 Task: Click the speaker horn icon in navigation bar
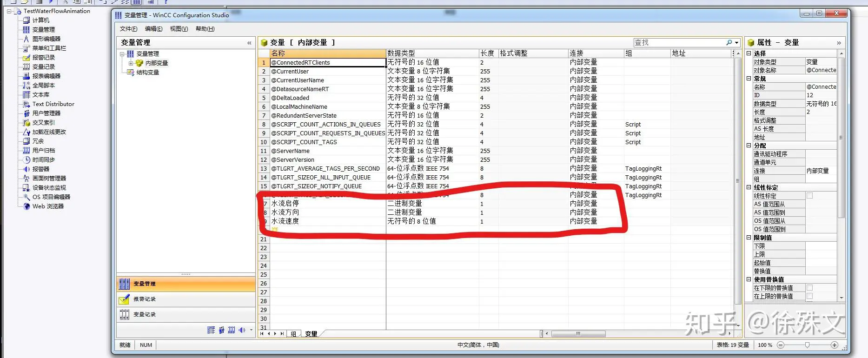[242, 330]
